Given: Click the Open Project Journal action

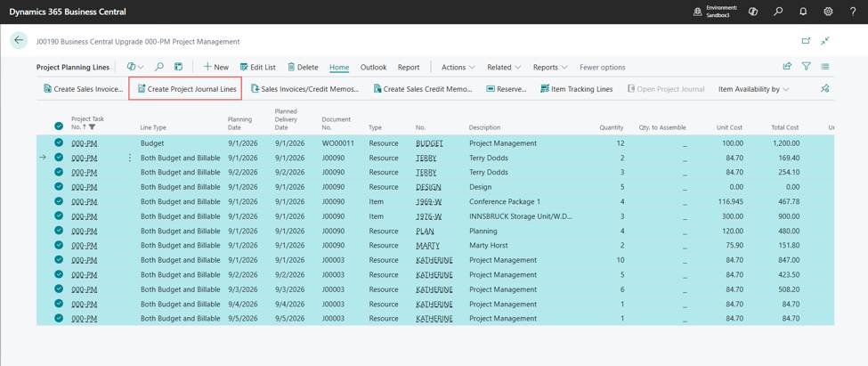Looking at the screenshot, I should coord(666,88).
